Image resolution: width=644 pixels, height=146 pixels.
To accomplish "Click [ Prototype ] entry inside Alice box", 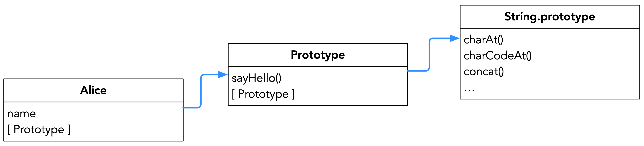I will pyautogui.click(x=39, y=130).
